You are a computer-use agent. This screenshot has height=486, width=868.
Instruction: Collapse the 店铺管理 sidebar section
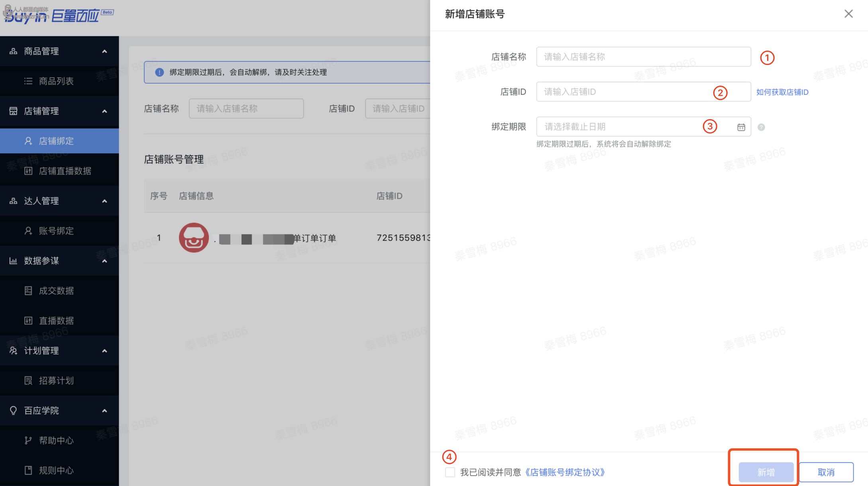(x=104, y=111)
